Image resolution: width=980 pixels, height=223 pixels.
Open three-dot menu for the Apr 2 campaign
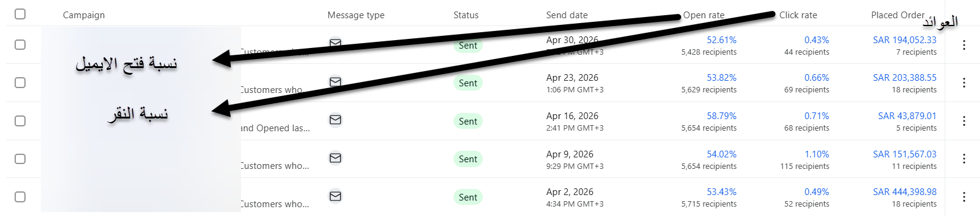pyautogui.click(x=964, y=197)
